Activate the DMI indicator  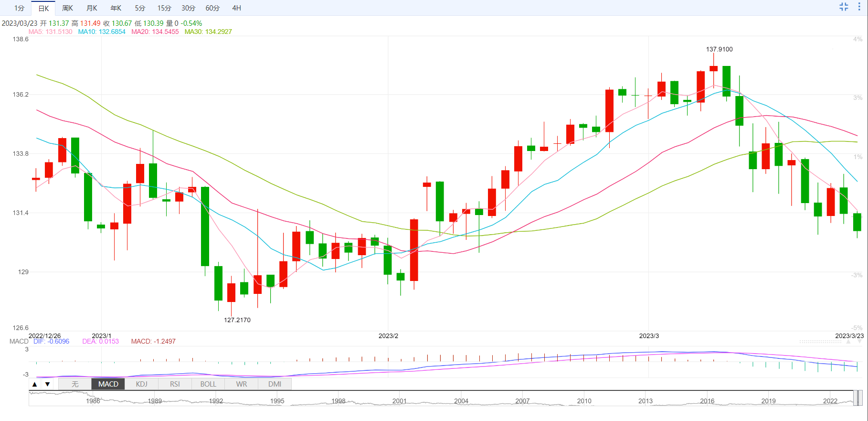[275, 384]
